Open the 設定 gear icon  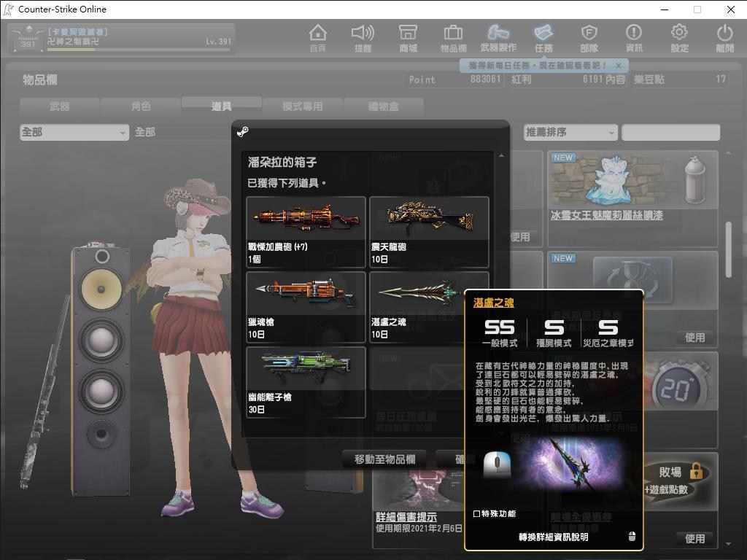[679, 38]
